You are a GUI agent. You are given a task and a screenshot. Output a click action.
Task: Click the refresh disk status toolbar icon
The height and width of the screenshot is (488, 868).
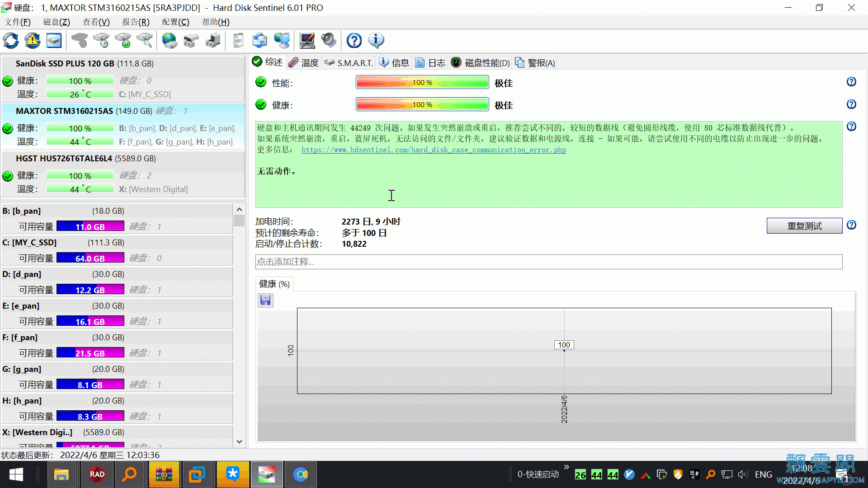coord(11,41)
